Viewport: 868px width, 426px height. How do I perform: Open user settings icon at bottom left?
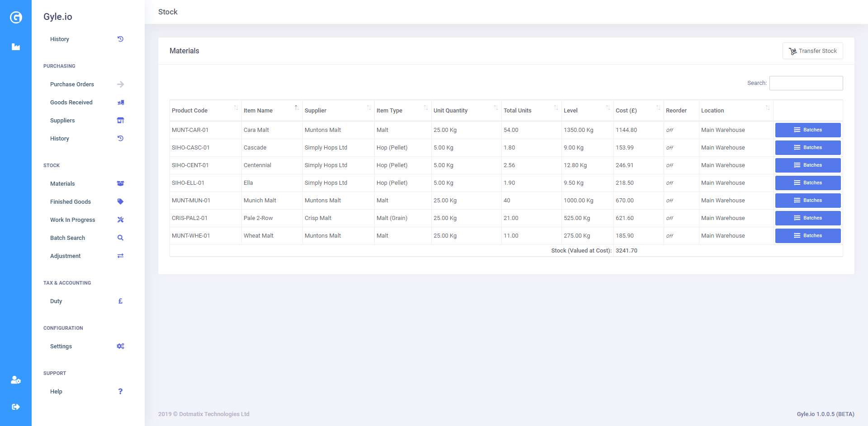point(16,380)
